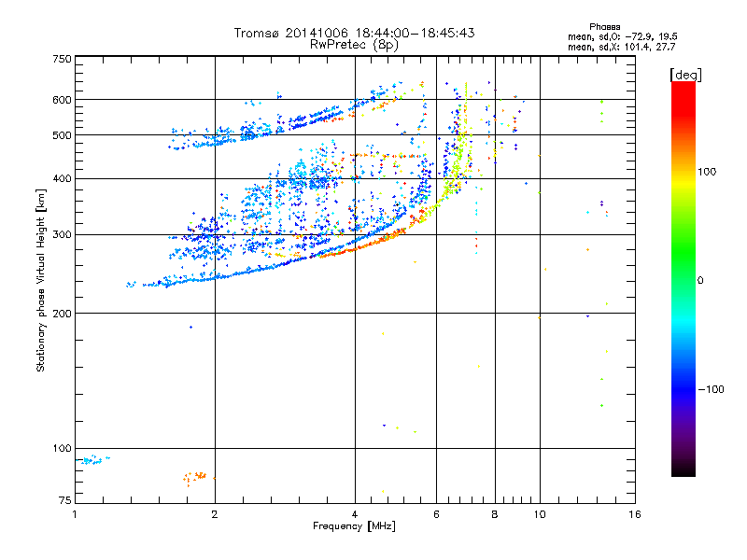
Task: Click the x-axis tick label '16'
Action: click(635, 514)
